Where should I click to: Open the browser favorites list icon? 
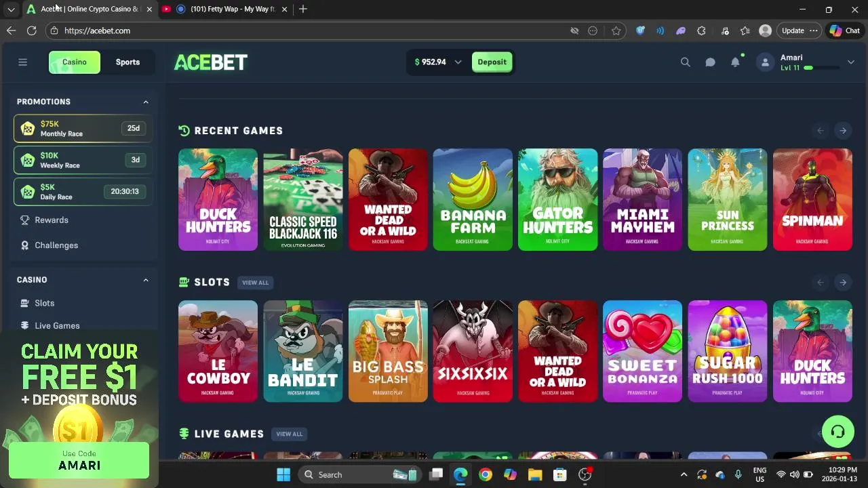pyautogui.click(x=745, y=30)
